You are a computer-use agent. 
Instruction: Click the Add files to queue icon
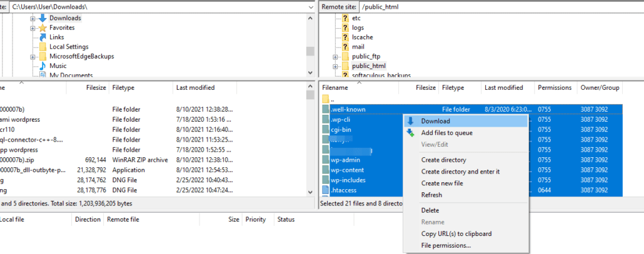[x=410, y=133]
